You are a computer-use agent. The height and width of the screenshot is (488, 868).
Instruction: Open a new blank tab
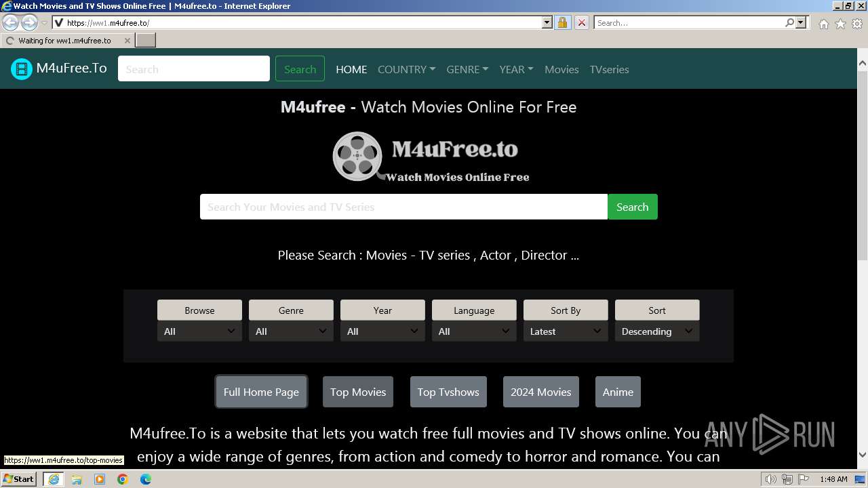(x=146, y=41)
